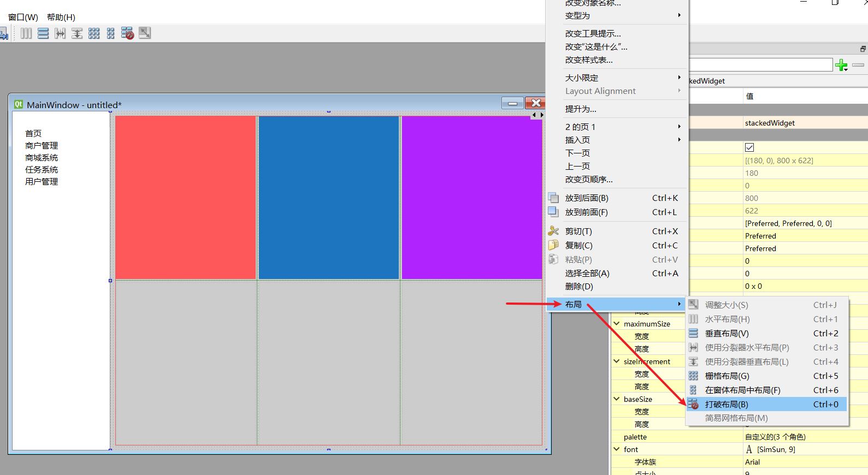
Task: Select 用户管理 in the form list
Action: coord(42,181)
